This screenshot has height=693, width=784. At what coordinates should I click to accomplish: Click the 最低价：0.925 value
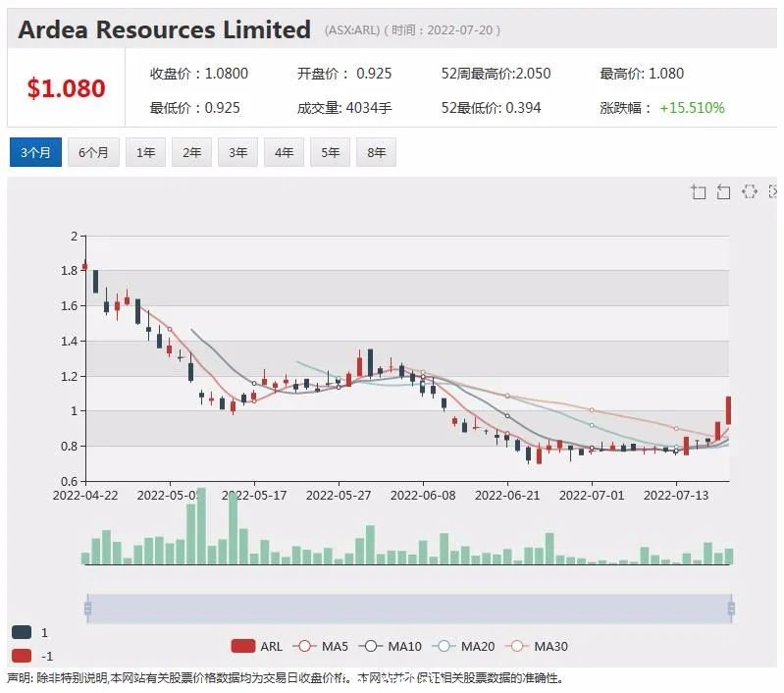(195, 108)
